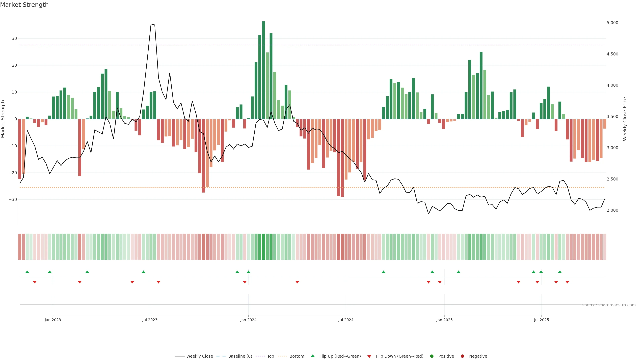
Task: Click Flip Down red triangle legend icon
Action: (369, 356)
